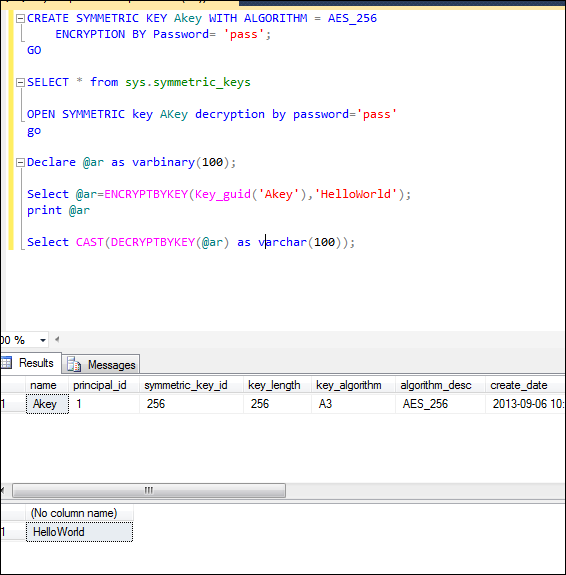The image size is (566, 575).
Task: Click the Results tab grid icon
Action: point(6,363)
